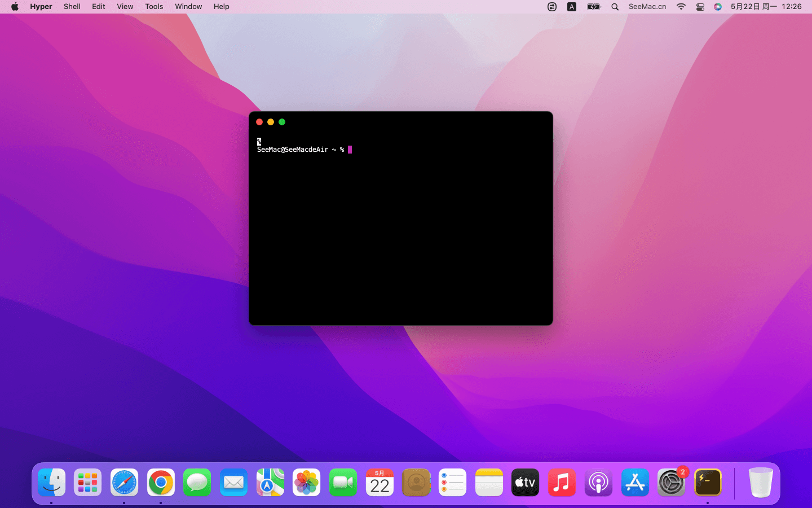Open the Shell menu
Viewport: 812px width, 508px height.
(72, 7)
